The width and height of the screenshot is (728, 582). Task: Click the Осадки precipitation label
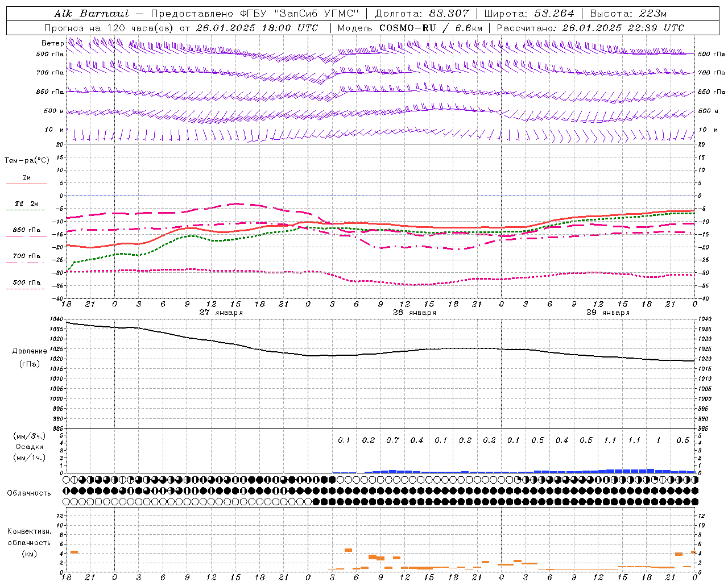[30, 447]
